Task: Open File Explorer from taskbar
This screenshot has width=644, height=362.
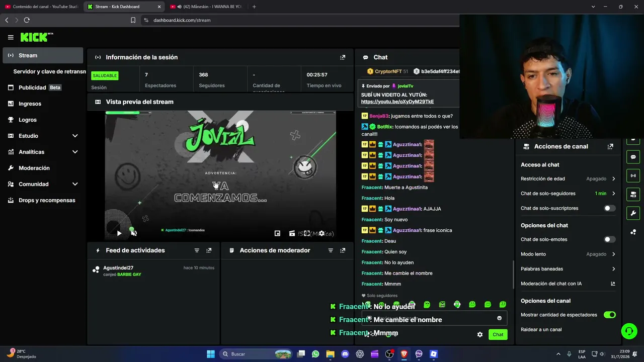Action: point(331,354)
